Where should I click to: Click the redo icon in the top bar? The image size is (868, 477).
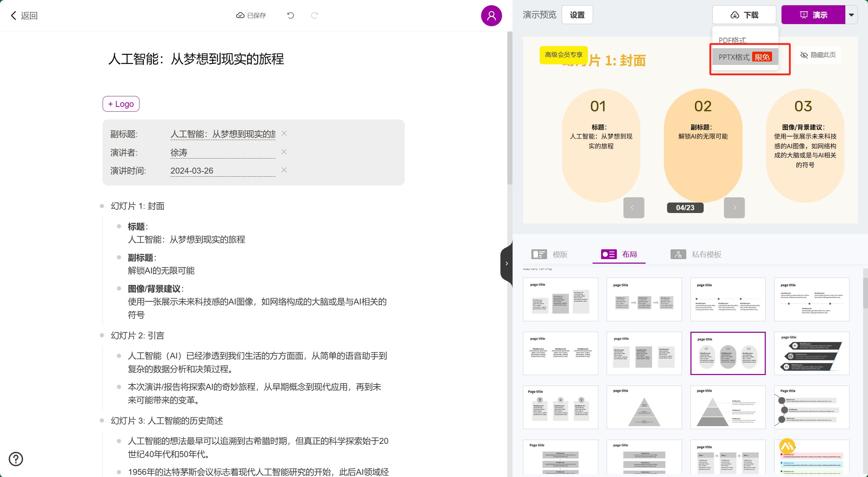(x=314, y=15)
